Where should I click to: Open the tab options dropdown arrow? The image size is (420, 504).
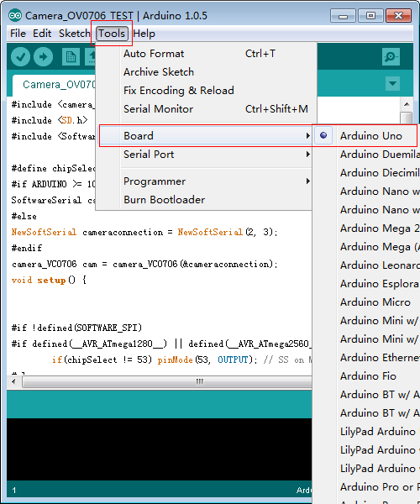[x=392, y=83]
